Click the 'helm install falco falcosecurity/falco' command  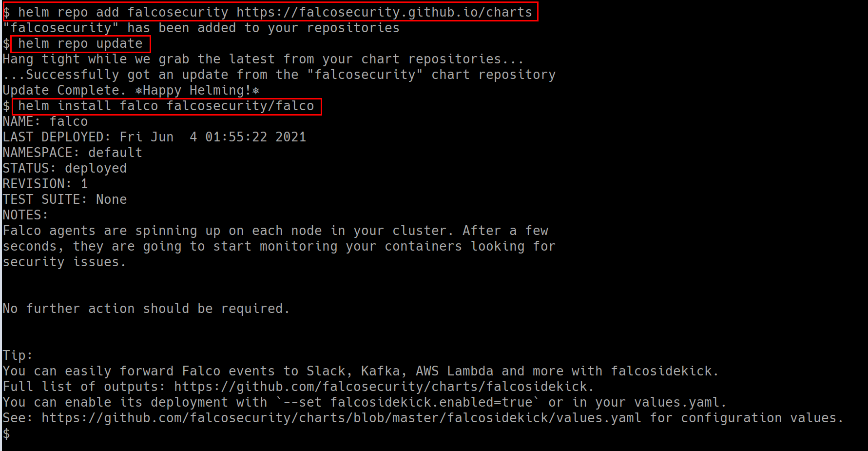click(166, 106)
